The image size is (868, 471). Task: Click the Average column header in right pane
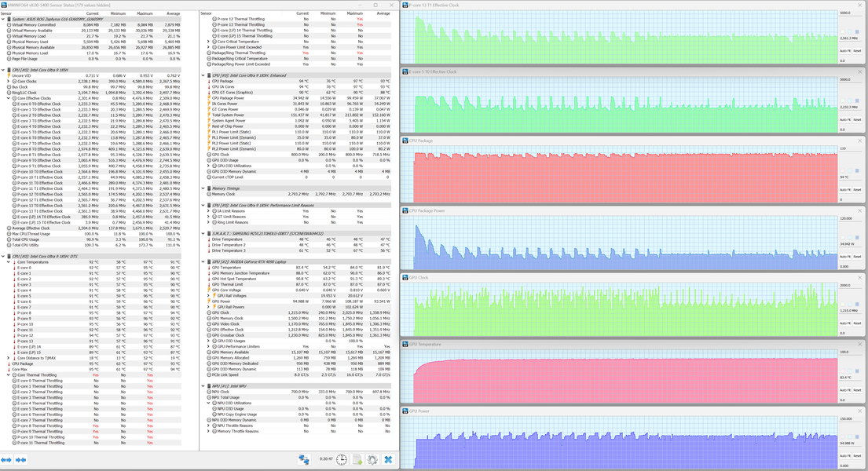point(383,13)
